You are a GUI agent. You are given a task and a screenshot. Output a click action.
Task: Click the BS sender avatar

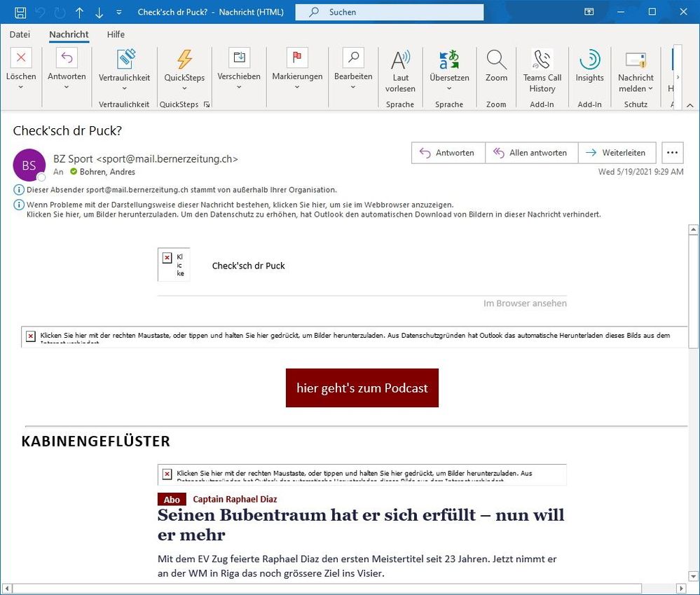point(29,165)
